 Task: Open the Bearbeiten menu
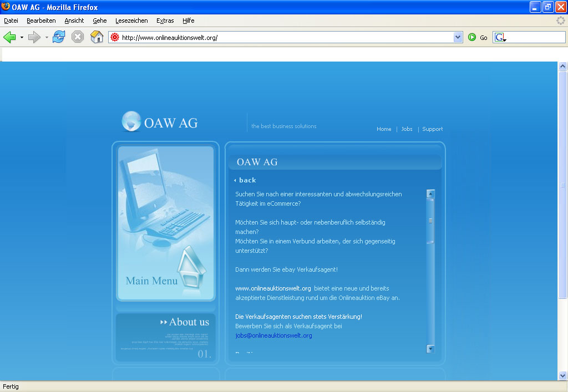click(41, 21)
